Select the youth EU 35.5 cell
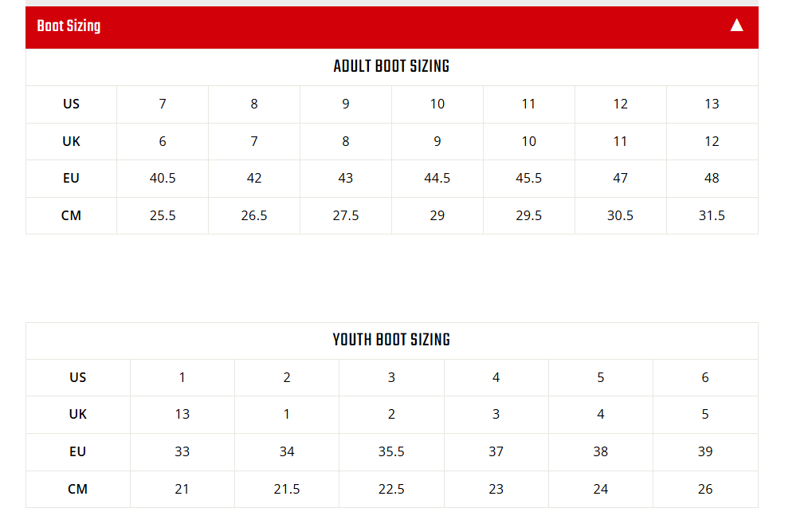This screenshot has width=812, height=516. point(391,451)
